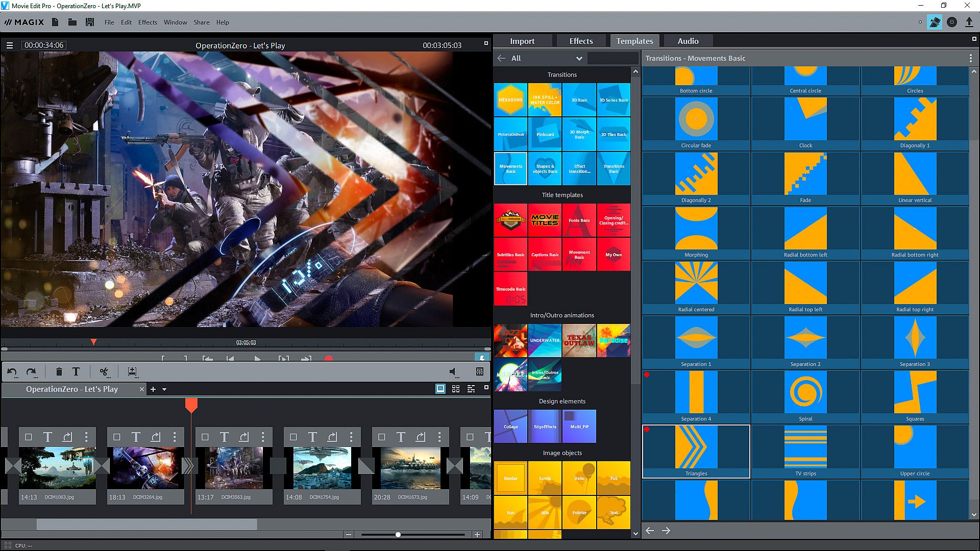Switch to scene overview grid view
This screenshot has height=551, width=980.
(x=456, y=389)
